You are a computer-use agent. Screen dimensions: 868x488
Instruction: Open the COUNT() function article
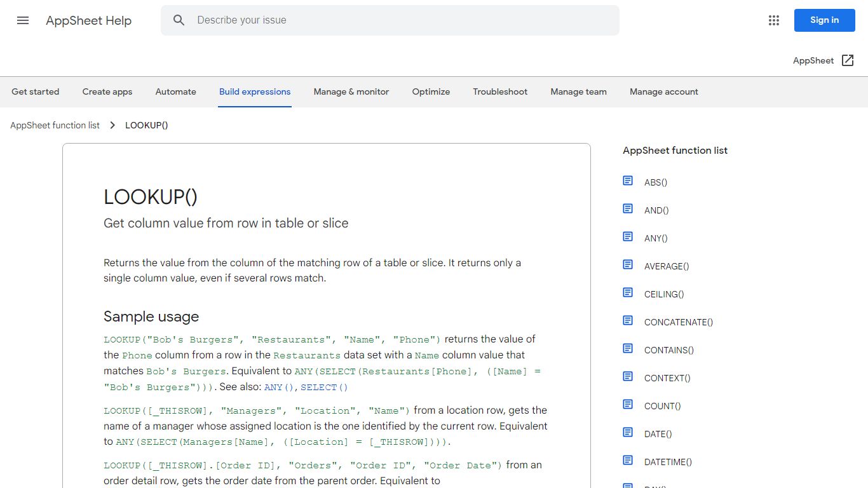[x=663, y=406]
